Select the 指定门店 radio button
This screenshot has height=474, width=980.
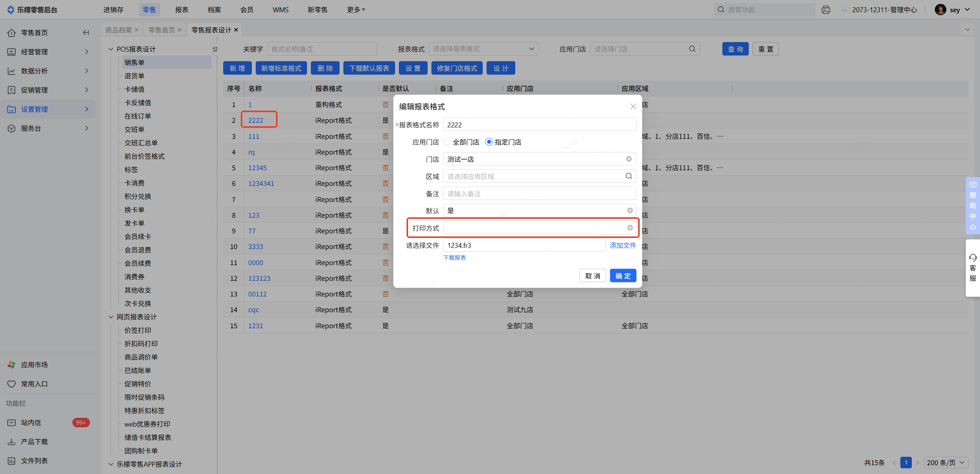(x=489, y=142)
